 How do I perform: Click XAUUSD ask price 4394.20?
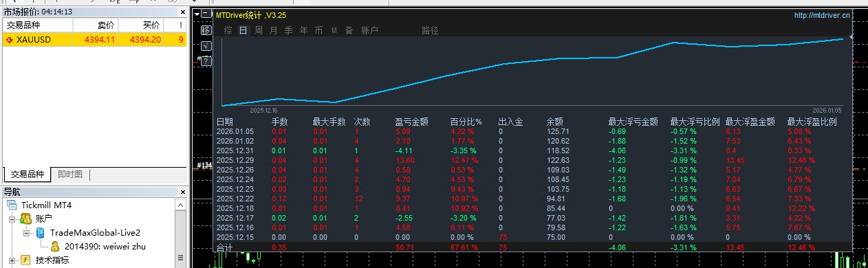pyautogui.click(x=146, y=40)
